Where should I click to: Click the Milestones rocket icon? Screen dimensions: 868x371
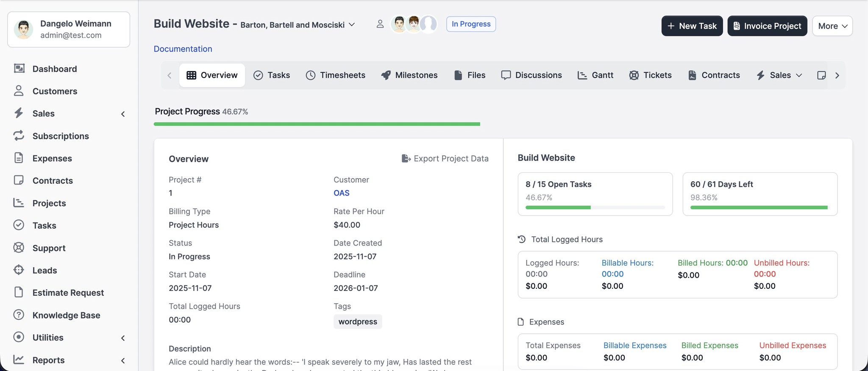pos(386,75)
